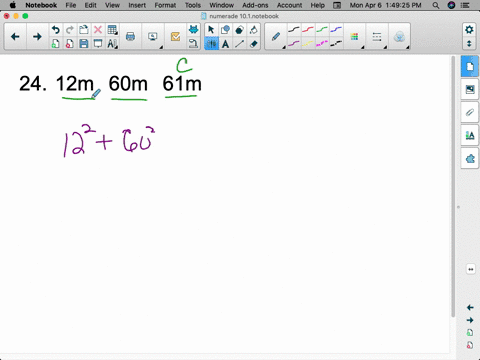The width and height of the screenshot is (480, 360).
Task: Choose the green pen style
Action: pyautogui.click(x=322, y=30)
